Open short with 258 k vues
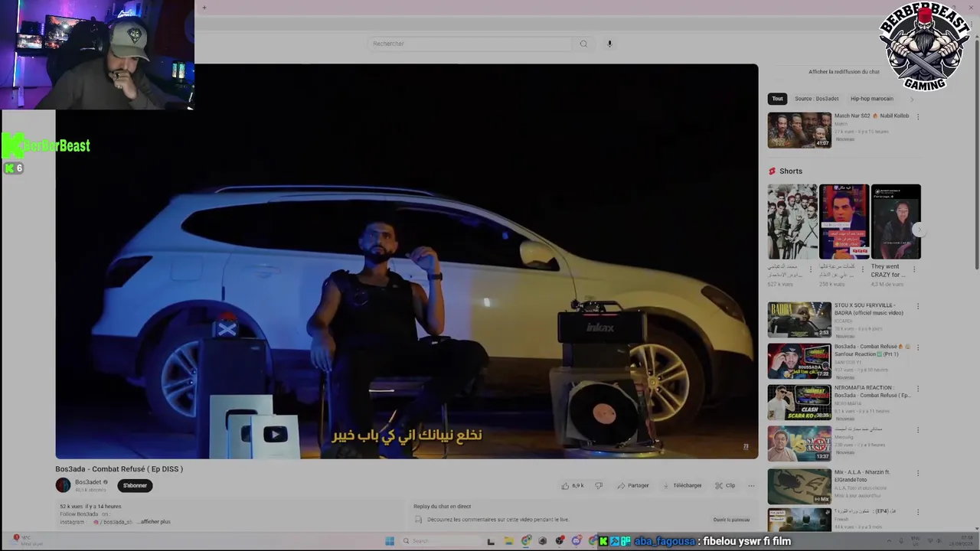 point(844,222)
